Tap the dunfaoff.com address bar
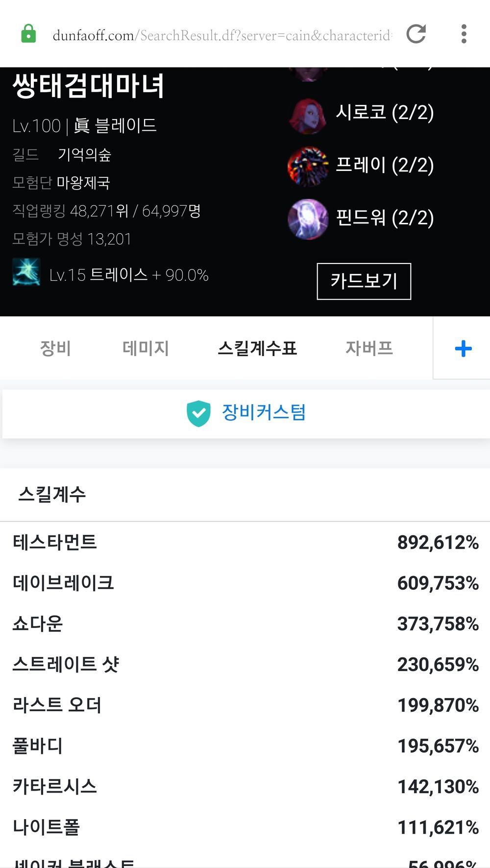490x868 pixels. pos(220,35)
